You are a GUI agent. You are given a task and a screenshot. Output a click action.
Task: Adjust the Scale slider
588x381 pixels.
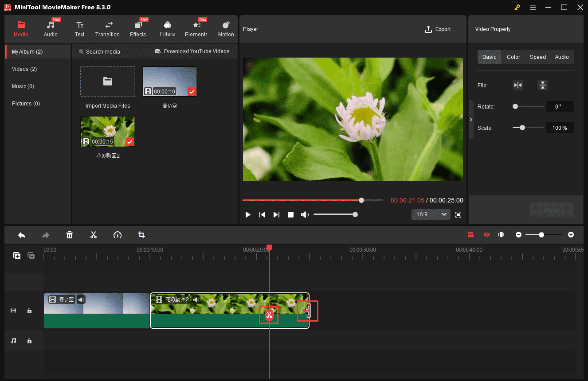point(528,128)
